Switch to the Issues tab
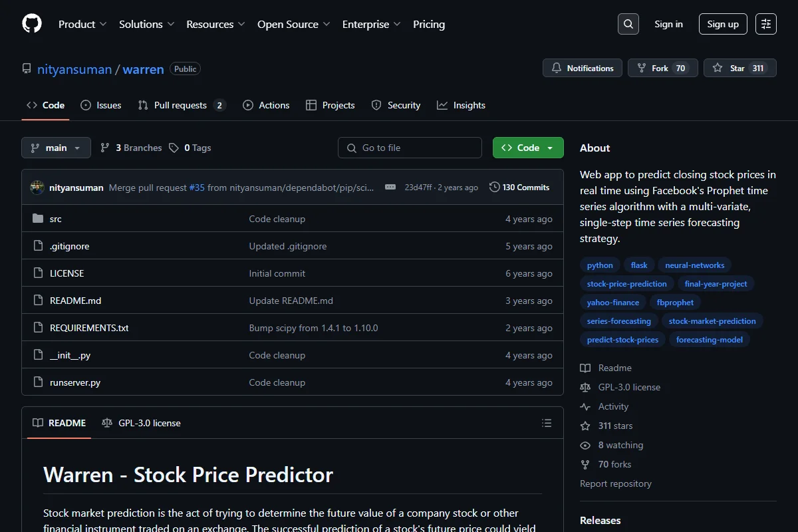This screenshot has width=798, height=532. 101,105
